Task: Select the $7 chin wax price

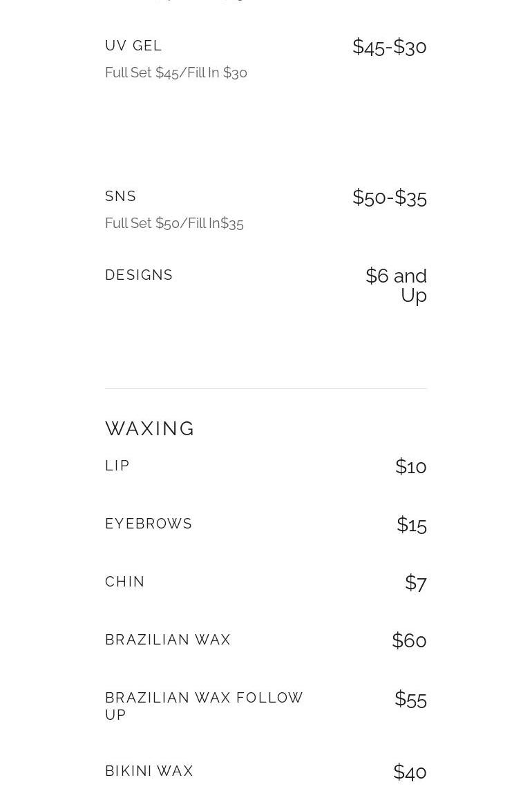Action: [x=415, y=583]
